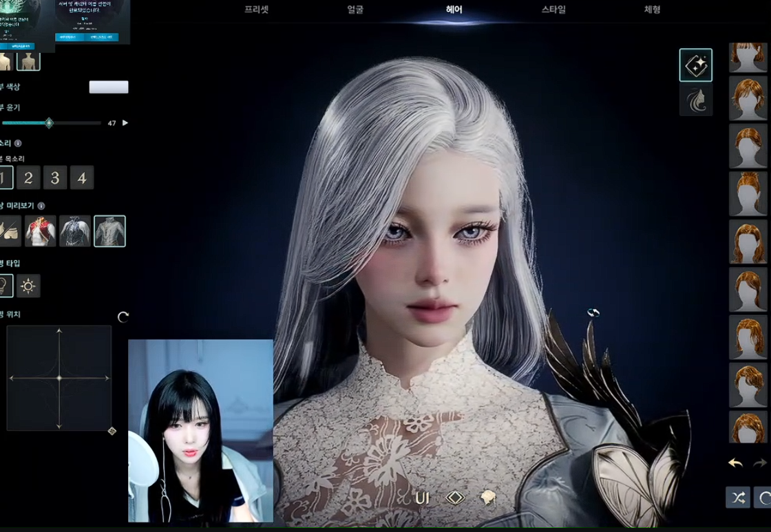Toggle the UI visibility button
Image resolution: width=771 pixels, height=532 pixels.
(x=422, y=498)
